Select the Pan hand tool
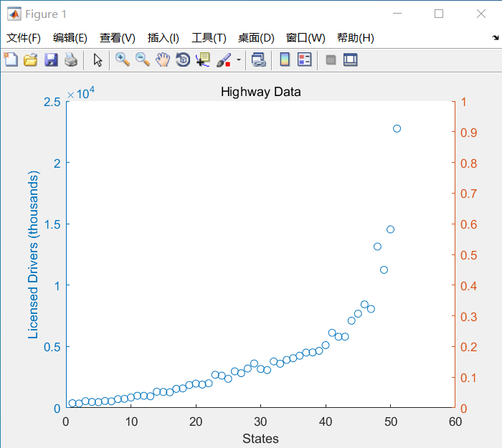Viewport: 502px width, 448px height. pyautogui.click(x=163, y=59)
